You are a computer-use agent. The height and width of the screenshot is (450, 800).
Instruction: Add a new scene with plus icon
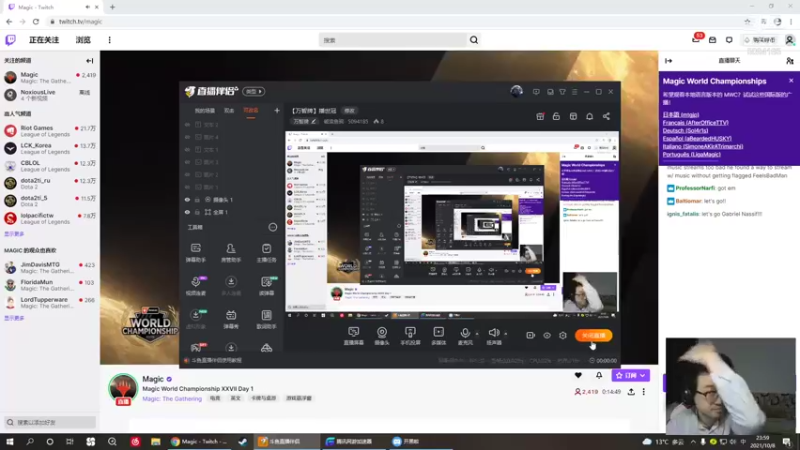(277, 110)
